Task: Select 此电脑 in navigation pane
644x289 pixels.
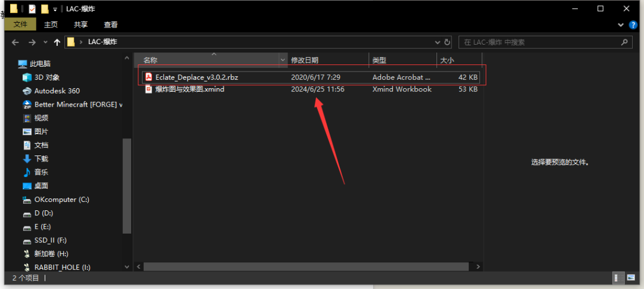Action: click(x=40, y=64)
